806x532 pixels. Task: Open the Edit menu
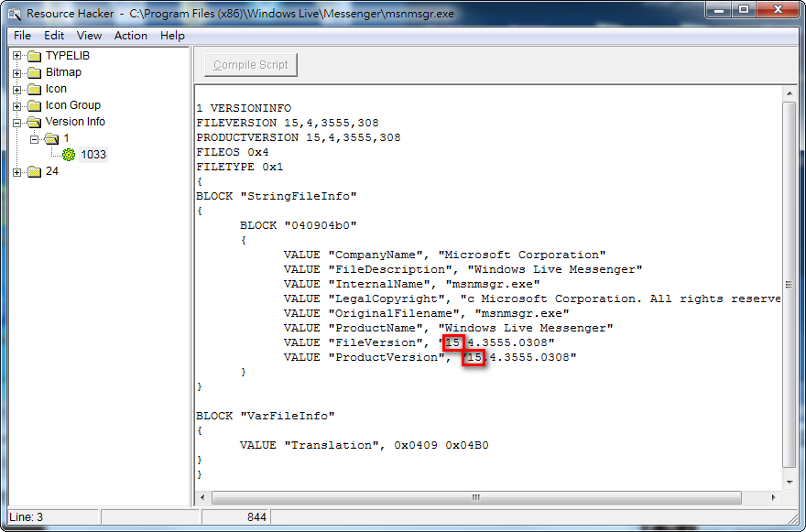pos(54,36)
